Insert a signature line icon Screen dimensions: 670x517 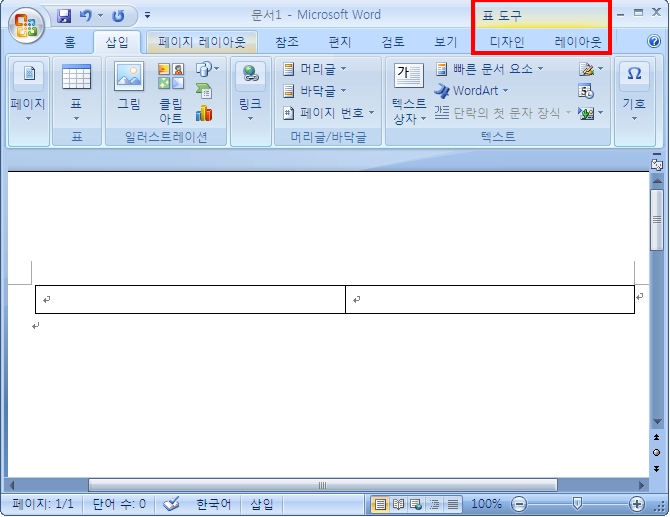coord(590,69)
